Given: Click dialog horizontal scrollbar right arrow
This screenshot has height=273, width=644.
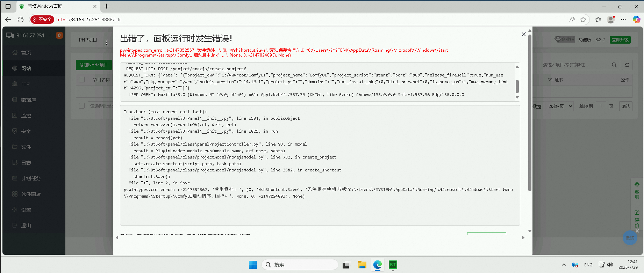Looking at the screenshot, I should (x=523, y=237).
